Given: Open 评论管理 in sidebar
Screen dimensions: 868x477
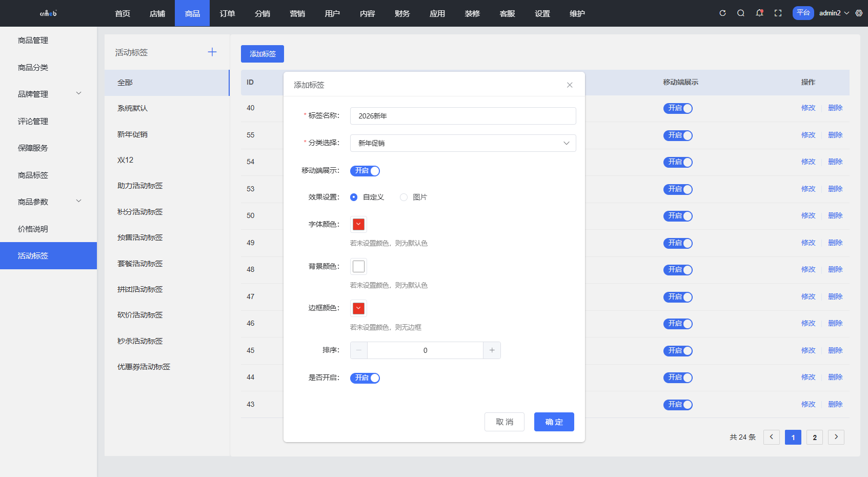Looking at the screenshot, I should (x=48, y=121).
